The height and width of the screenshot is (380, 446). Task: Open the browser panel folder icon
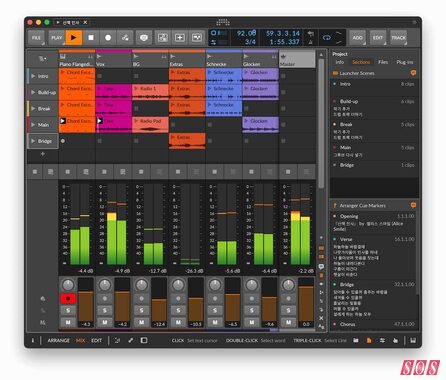(356, 340)
